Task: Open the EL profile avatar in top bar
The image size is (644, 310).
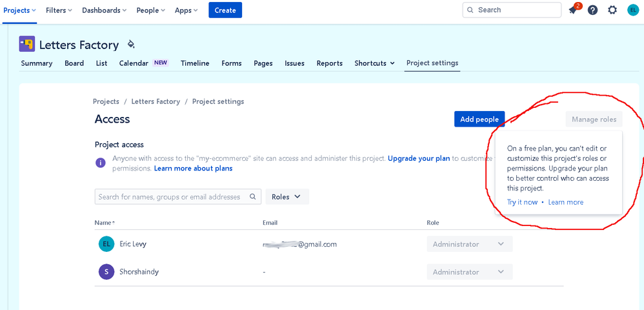Action: (x=632, y=10)
